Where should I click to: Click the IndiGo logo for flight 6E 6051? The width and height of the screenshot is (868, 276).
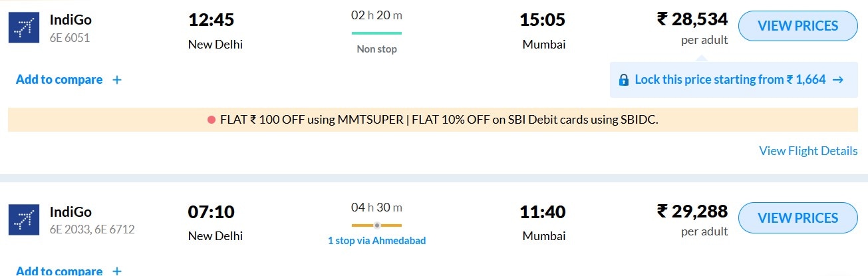click(24, 27)
